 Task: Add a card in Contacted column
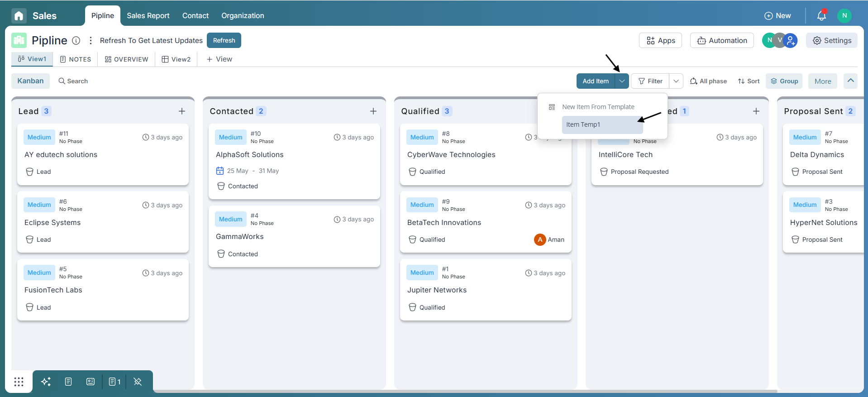373,111
